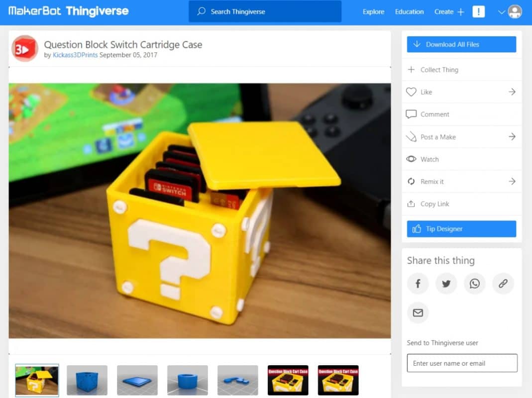This screenshot has height=398, width=532.
Task: Click the Comment speech bubble icon
Action: 411,114
